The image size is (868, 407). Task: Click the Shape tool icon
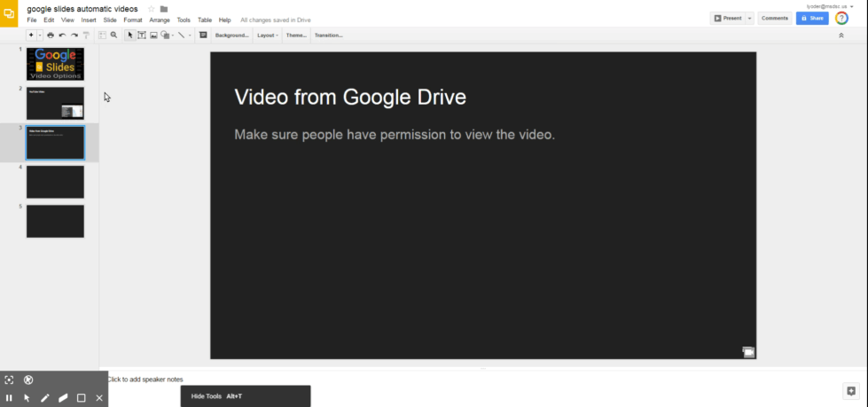tap(164, 35)
